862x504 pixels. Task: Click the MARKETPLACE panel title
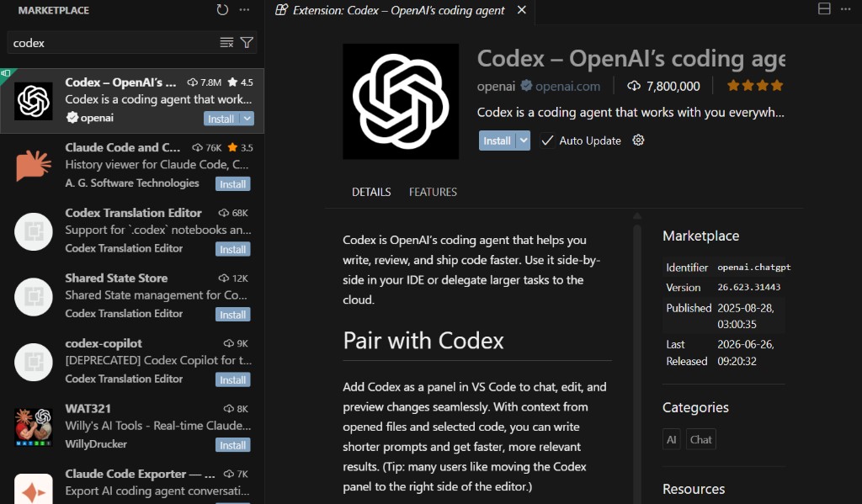pos(53,10)
